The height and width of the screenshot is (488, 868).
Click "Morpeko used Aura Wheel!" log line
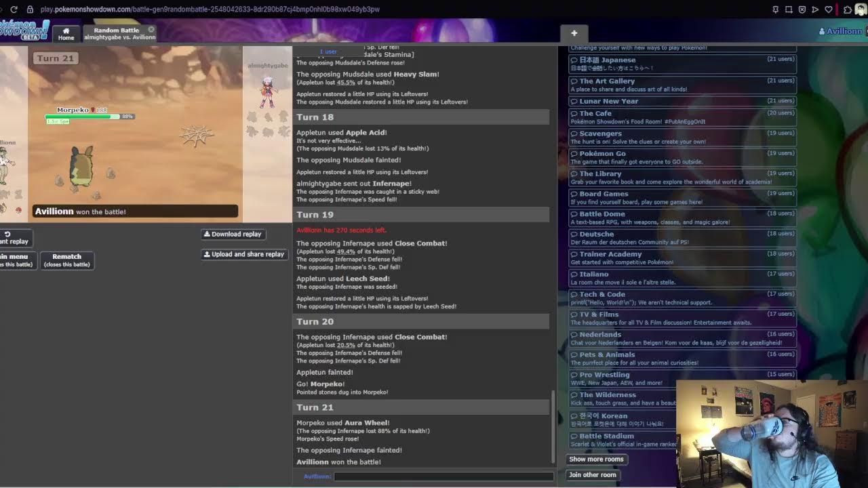(343, 423)
